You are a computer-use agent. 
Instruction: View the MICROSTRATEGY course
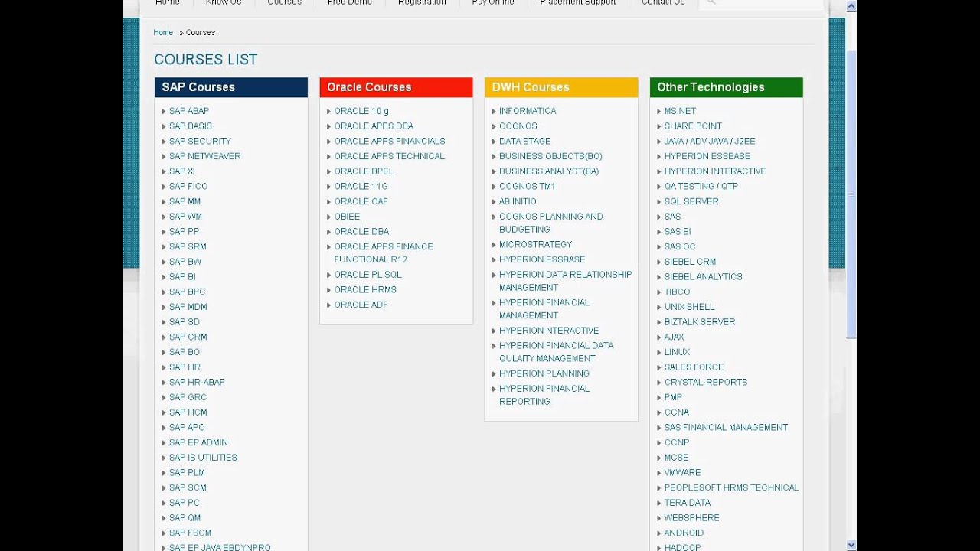(536, 245)
